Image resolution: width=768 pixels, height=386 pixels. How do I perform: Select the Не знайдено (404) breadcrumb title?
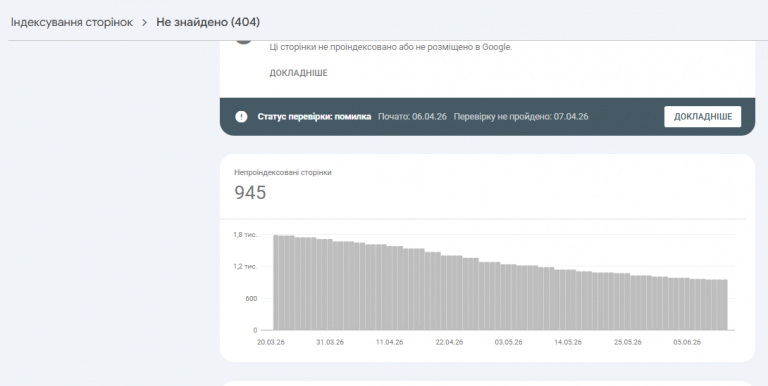pyautogui.click(x=208, y=22)
